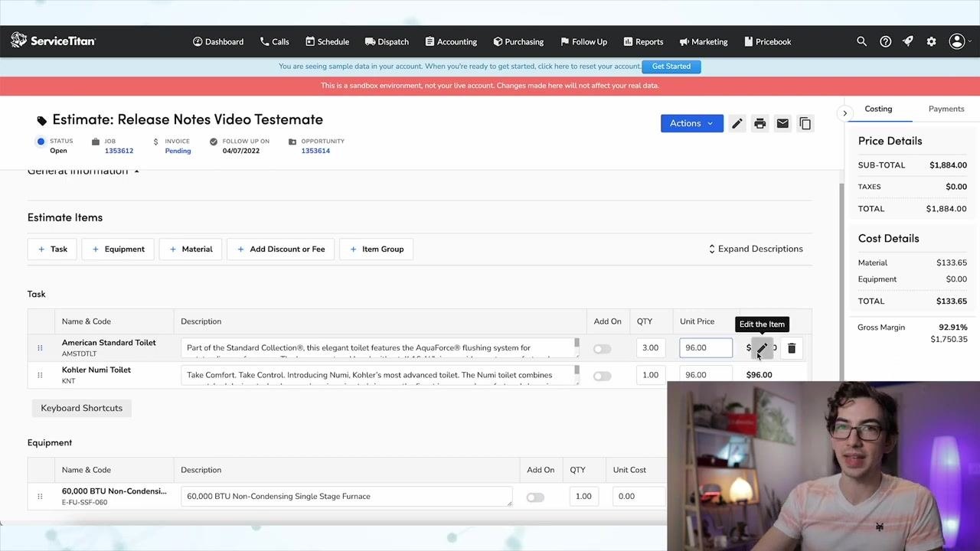Email the estimate with envelope icon

click(782, 123)
